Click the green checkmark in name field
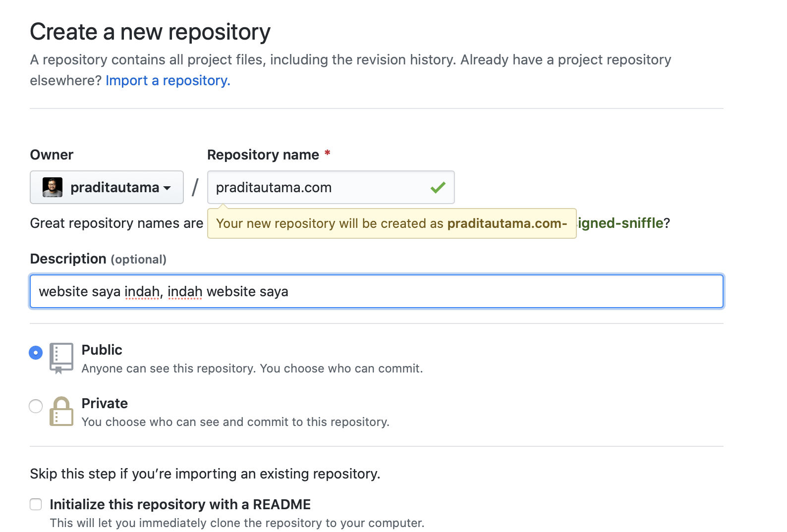 coord(438,187)
